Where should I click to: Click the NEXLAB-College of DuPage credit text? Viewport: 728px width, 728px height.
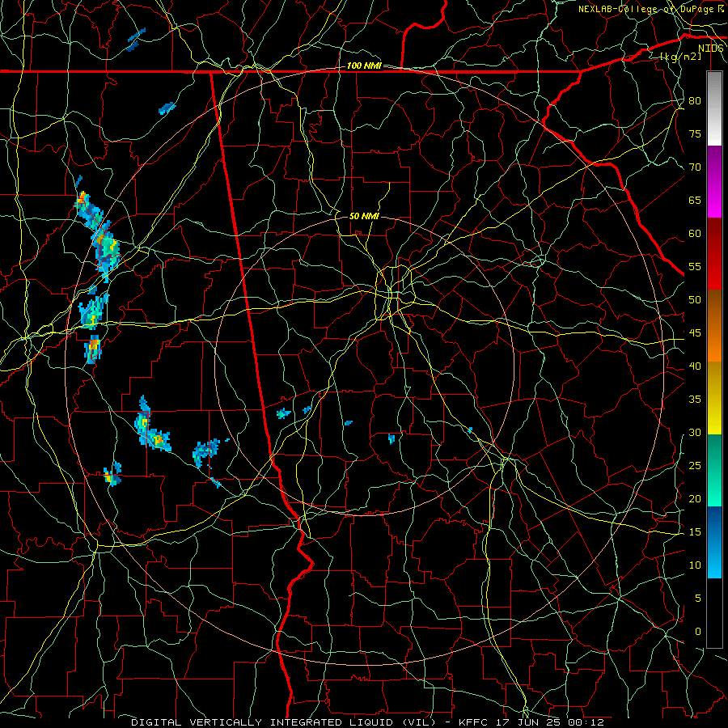coord(645,9)
